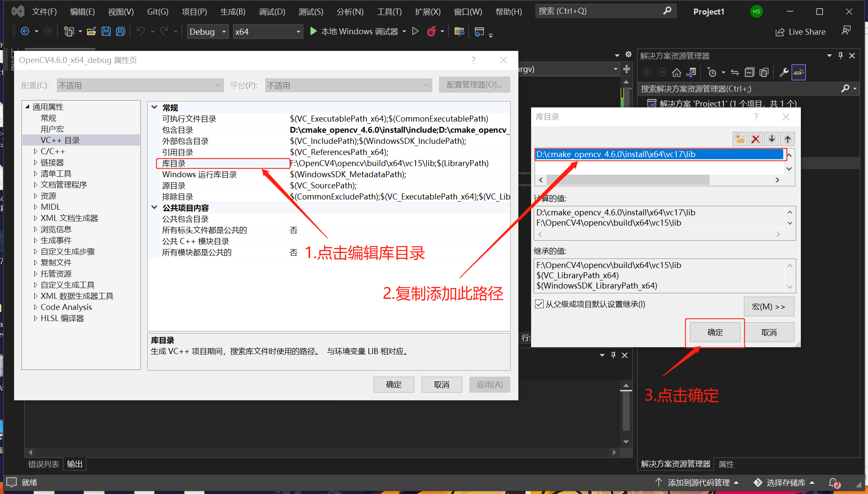
Task: Click 确定 in the property pages dialog
Action: pyautogui.click(x=394, y=384)
